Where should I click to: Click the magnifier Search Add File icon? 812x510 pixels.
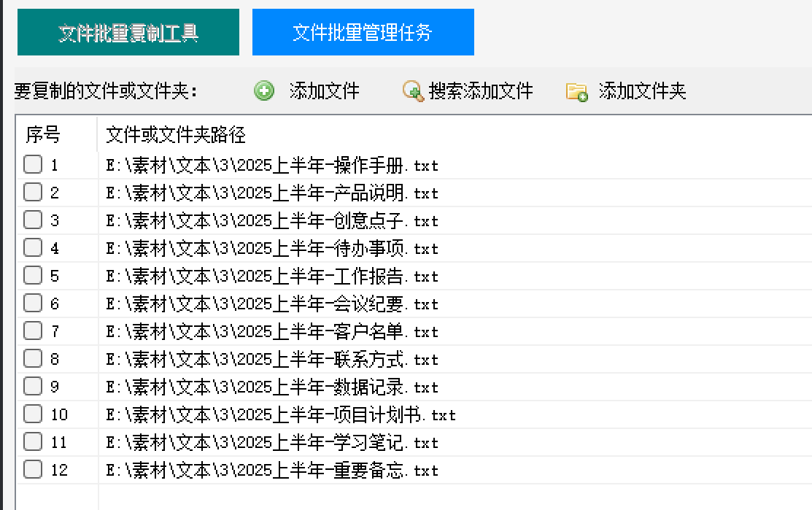tap(412, 90)
